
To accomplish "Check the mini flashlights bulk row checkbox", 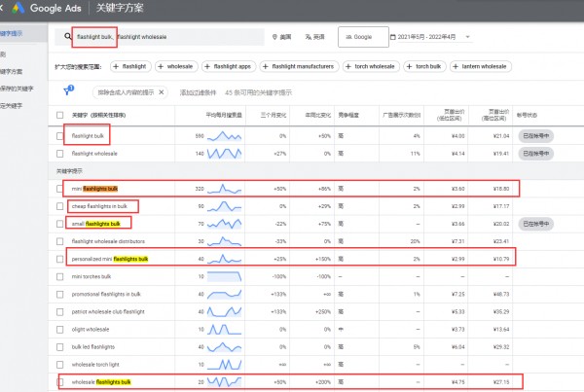I will coord(59,189).
